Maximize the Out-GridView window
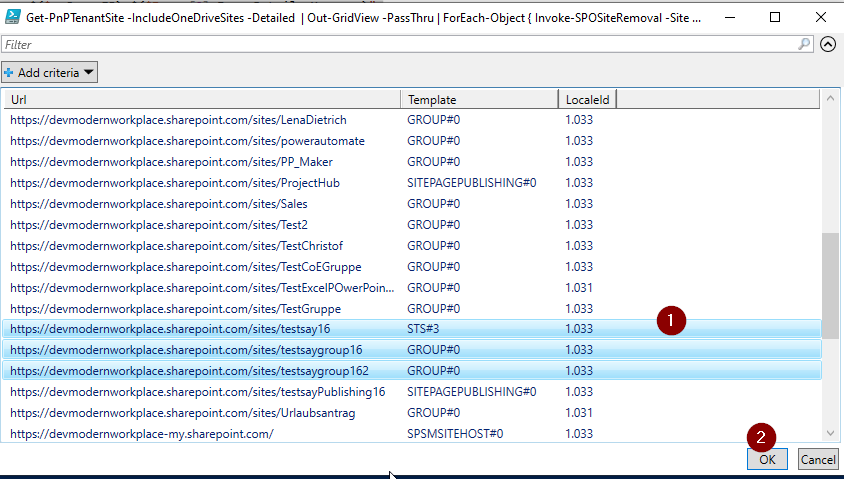 pyautogui.click(x=776, y=17)
